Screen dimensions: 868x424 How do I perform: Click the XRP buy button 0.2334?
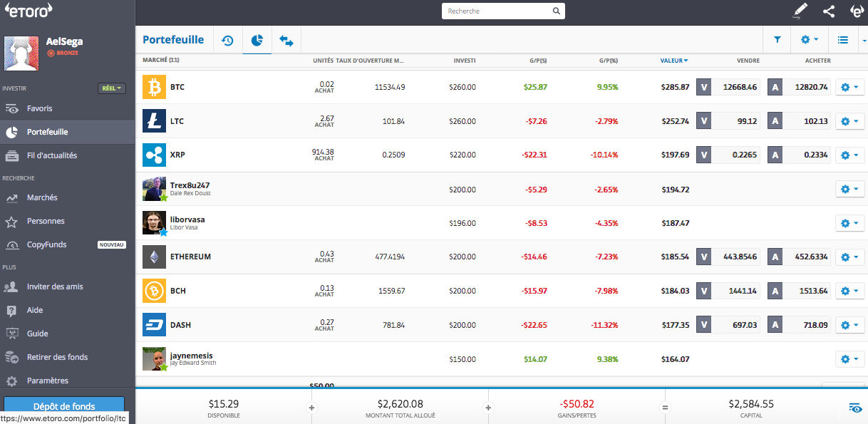point(799,155)
